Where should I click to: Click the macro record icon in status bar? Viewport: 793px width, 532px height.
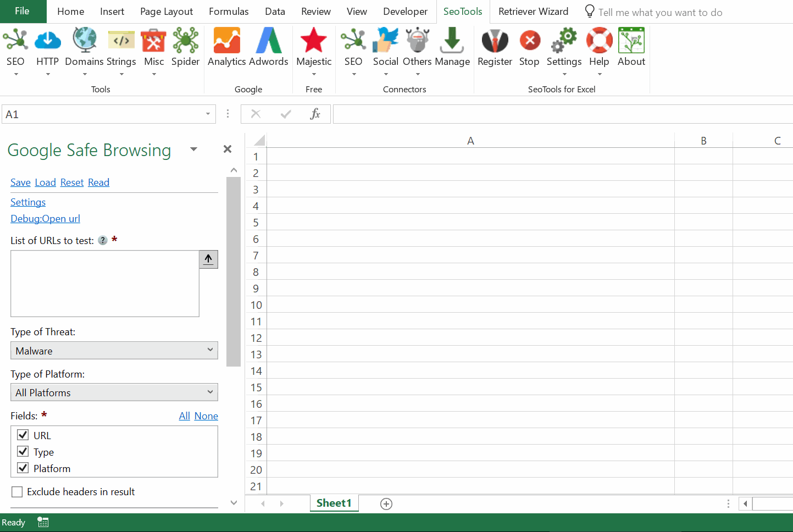(x=43, y=522)
